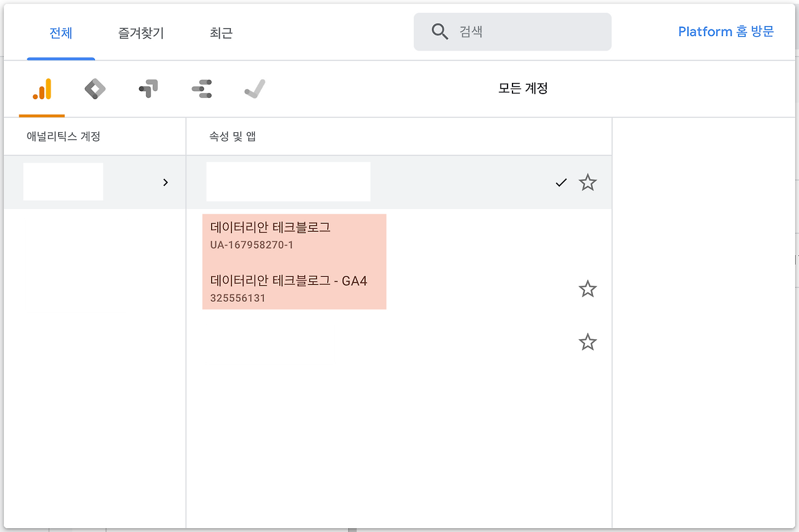Image resolution: width=799 pixels, height=532 pixels.
Task: Select the Google Analytics product icon
Action: 42,89
